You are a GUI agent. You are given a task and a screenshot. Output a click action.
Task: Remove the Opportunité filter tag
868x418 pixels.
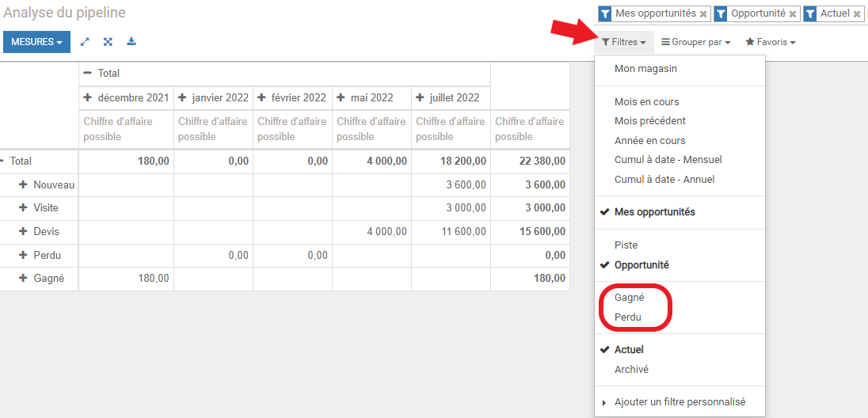coord(794,13)
